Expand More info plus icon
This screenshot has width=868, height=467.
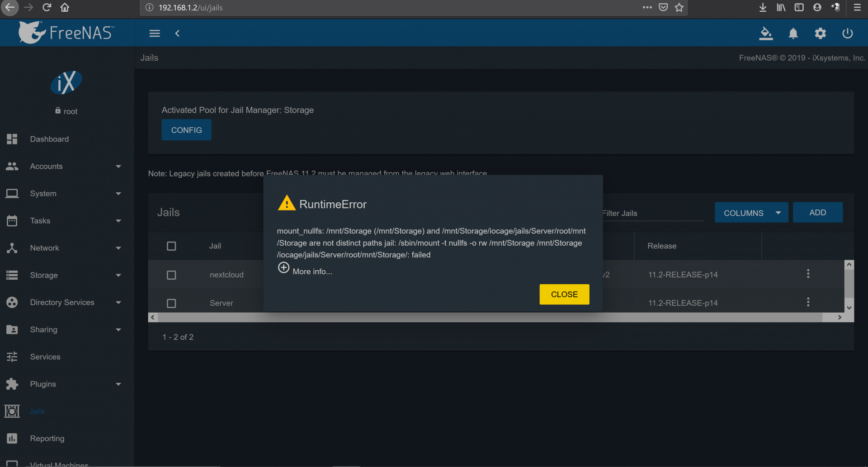(283, 268)
